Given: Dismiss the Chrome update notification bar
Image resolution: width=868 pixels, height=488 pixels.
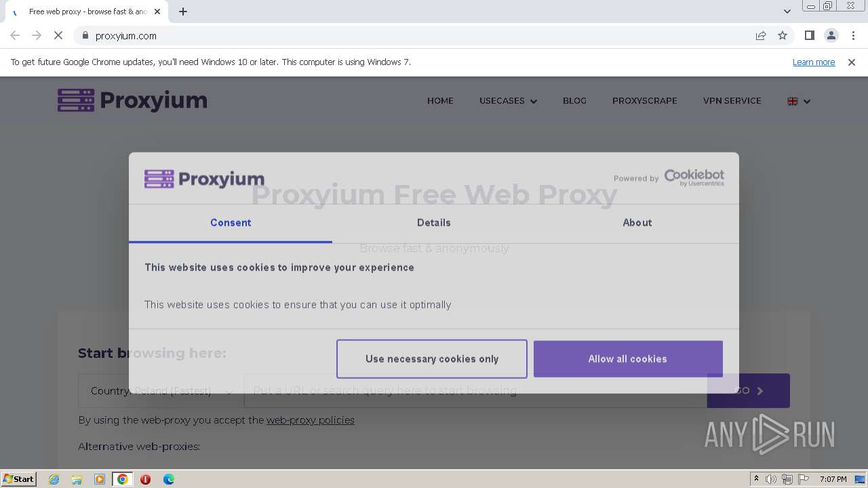Looking at the screenshot, I should coord(851,62).
